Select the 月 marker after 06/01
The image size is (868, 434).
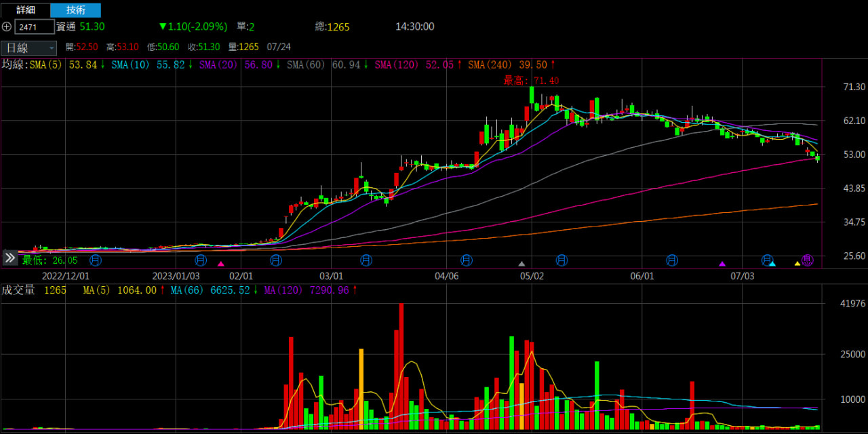tap(672, 260)
